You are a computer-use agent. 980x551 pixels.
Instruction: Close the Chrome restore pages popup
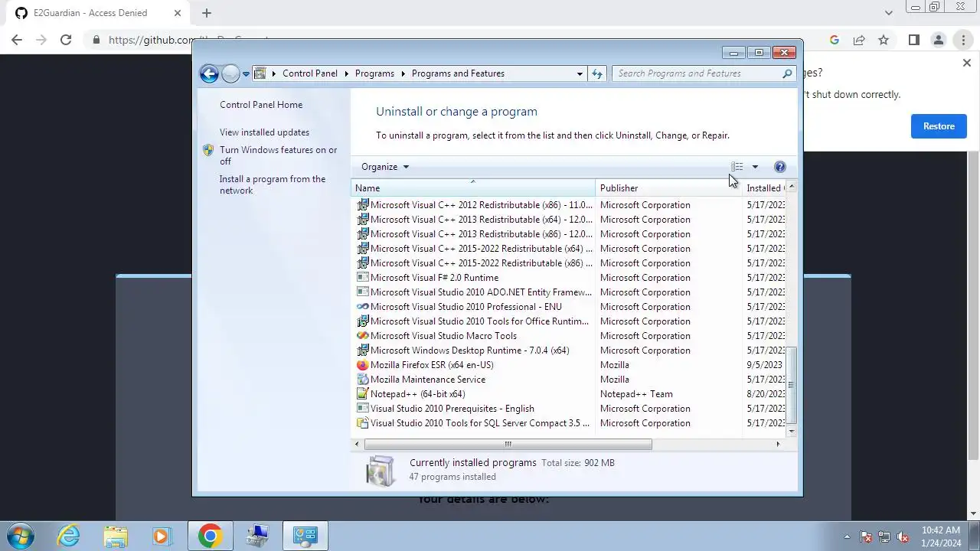966,63
